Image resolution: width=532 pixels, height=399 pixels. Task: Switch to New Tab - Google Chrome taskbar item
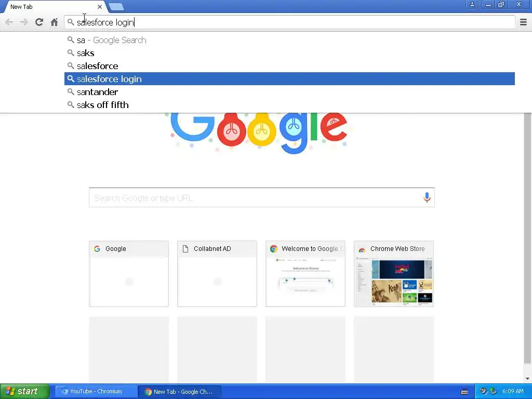180,392
